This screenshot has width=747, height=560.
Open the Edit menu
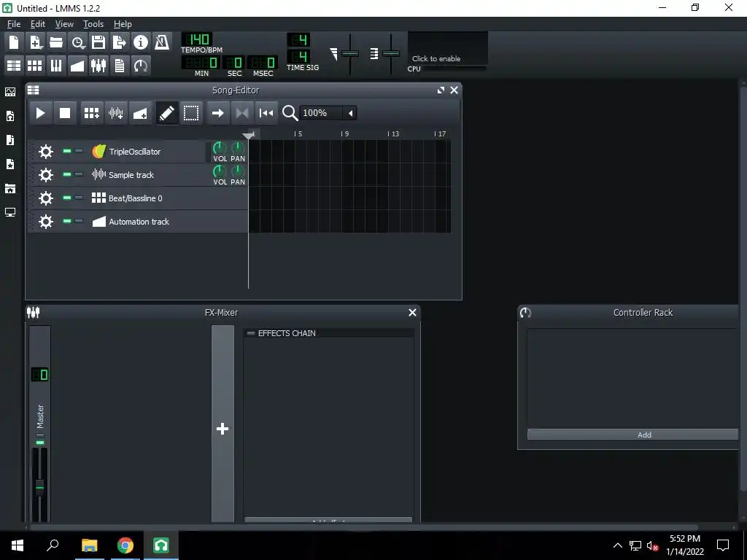(38, 24)
